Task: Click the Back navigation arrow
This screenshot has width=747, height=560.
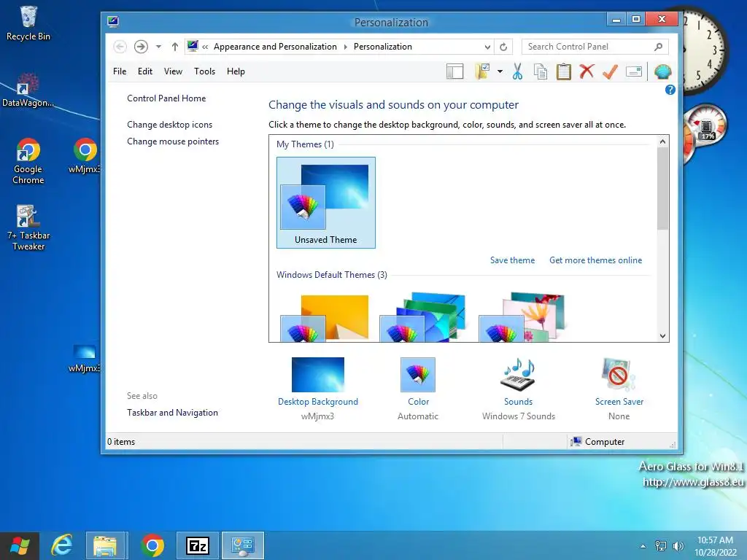Action: tap(120, 47)
